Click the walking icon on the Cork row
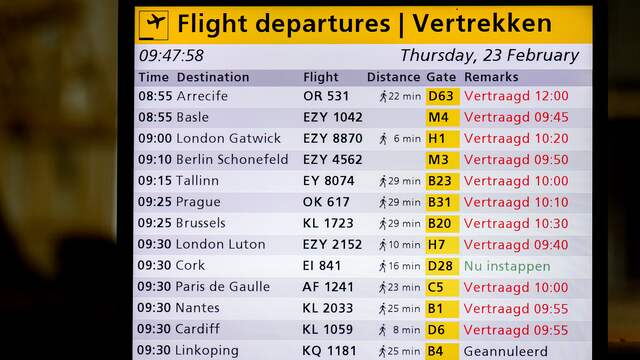 tap(382, 266)
